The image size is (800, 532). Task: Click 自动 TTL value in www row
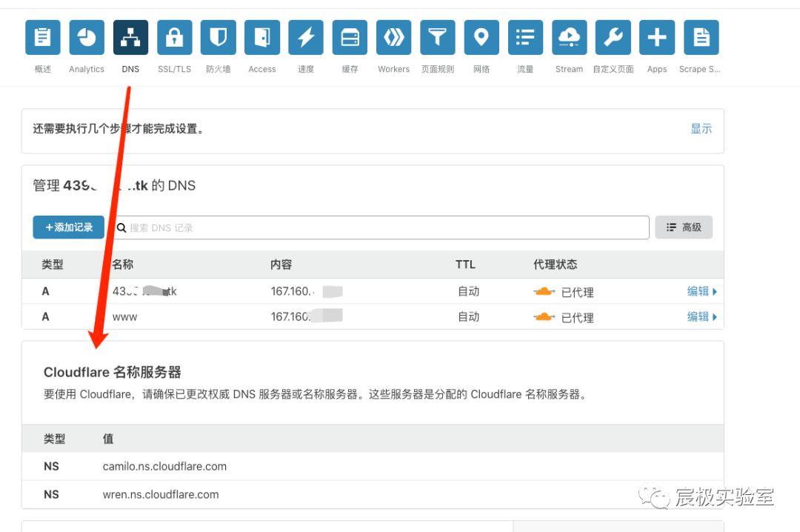(x=468, y=317)
